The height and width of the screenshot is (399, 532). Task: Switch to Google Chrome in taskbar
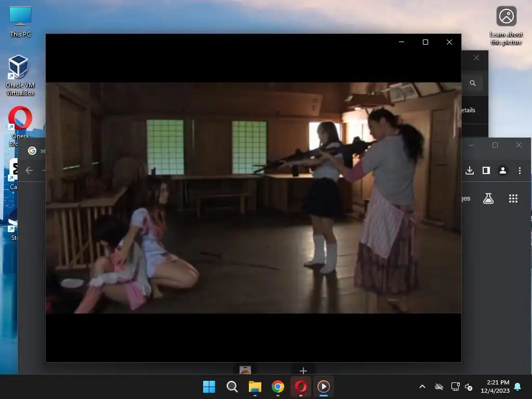[x=278, y=387]
